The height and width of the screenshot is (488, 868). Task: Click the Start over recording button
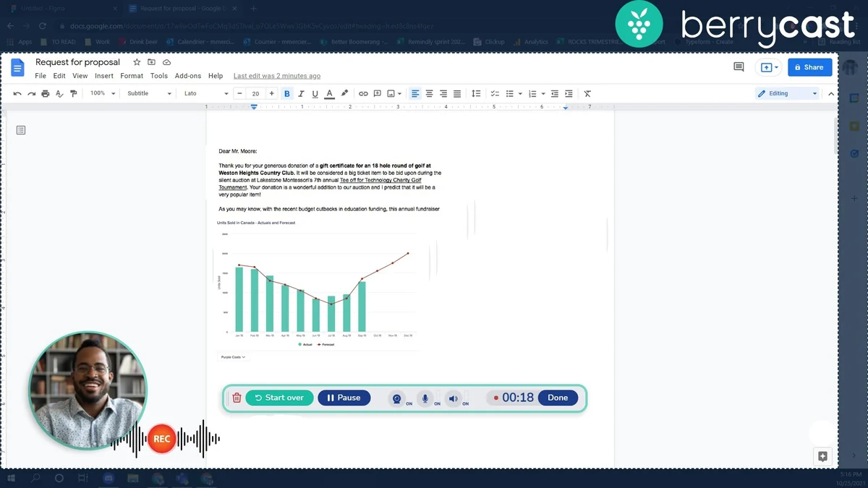(x=279, y=398)
